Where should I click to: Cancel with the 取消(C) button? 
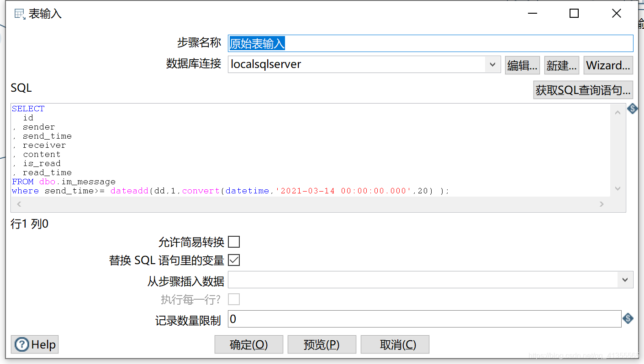pos(395,344)
